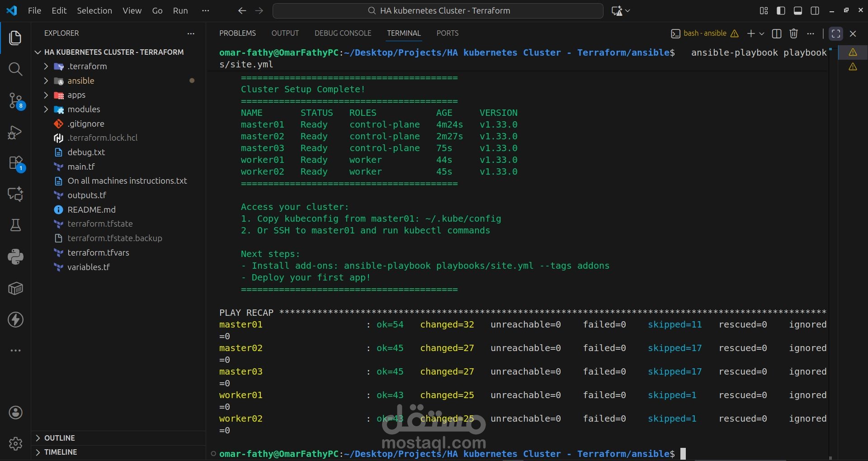
Task: Split the terminal pane
Action: click(777, 33)
